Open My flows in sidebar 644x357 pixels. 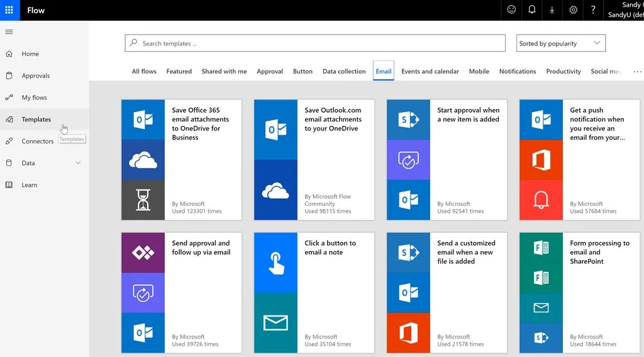(x=45, y=97)
